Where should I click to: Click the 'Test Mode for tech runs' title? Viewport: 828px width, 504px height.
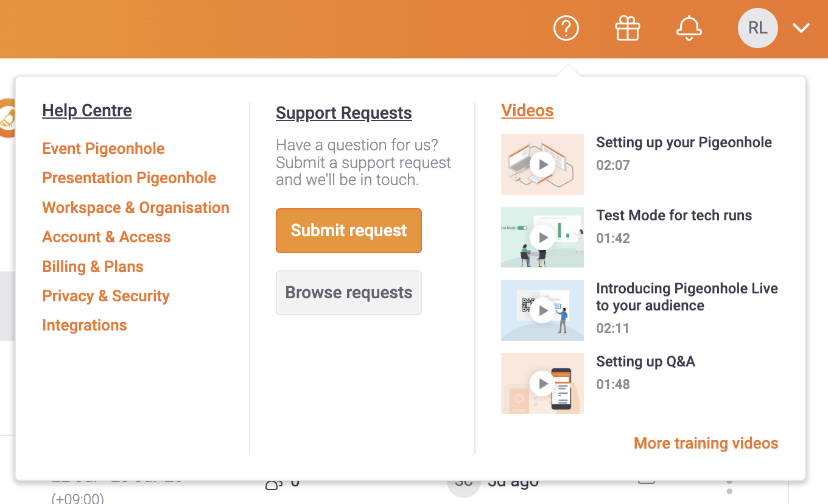coord(674,215)
